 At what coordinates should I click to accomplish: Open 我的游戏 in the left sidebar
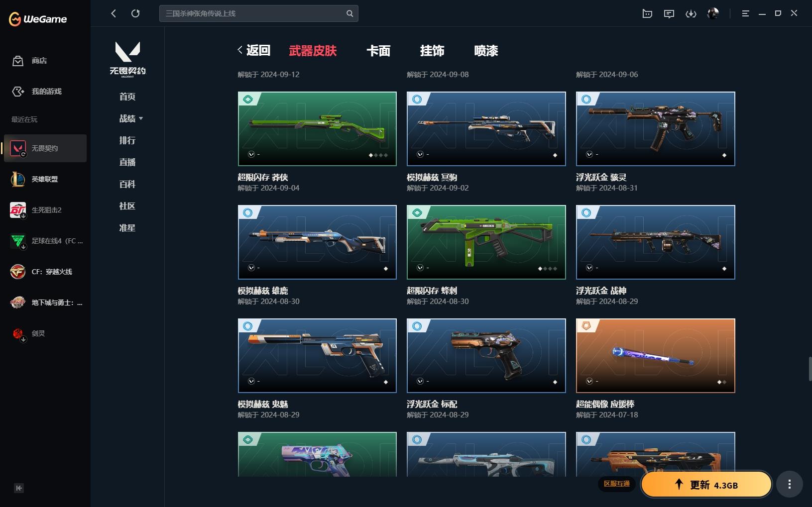coord(37,92)
